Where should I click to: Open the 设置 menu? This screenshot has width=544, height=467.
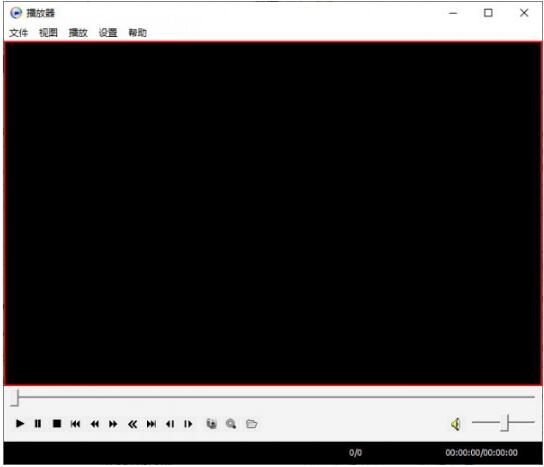pyautogui.click(x=108, y=33)
